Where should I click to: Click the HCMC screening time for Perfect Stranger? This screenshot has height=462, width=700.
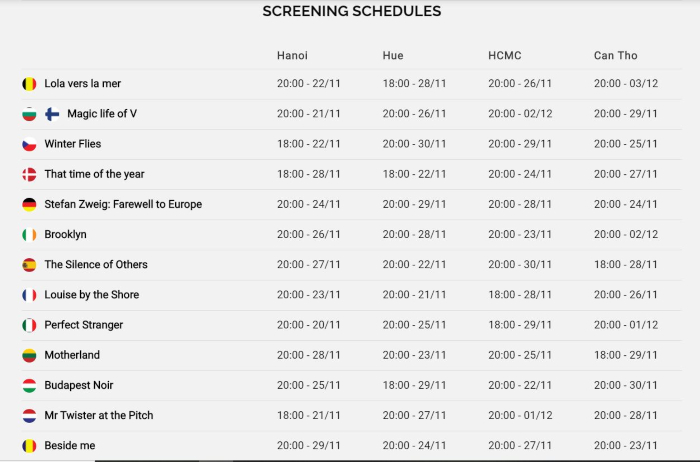point(520,325)
